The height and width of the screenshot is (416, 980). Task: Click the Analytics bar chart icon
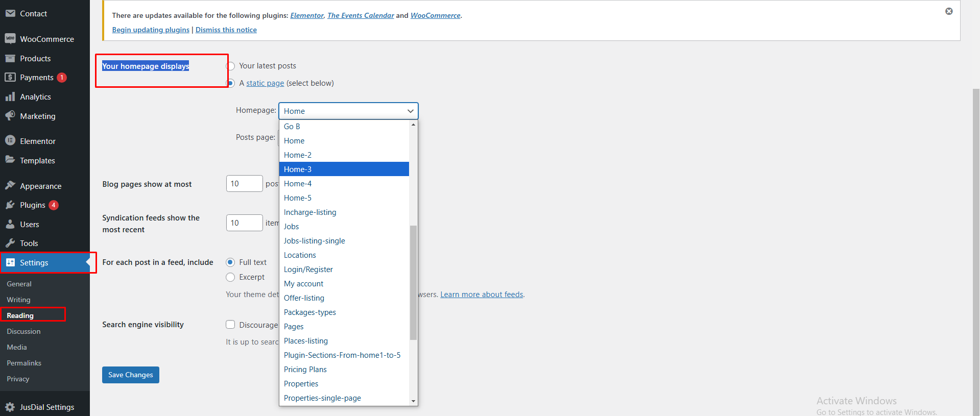coord(10,96)
